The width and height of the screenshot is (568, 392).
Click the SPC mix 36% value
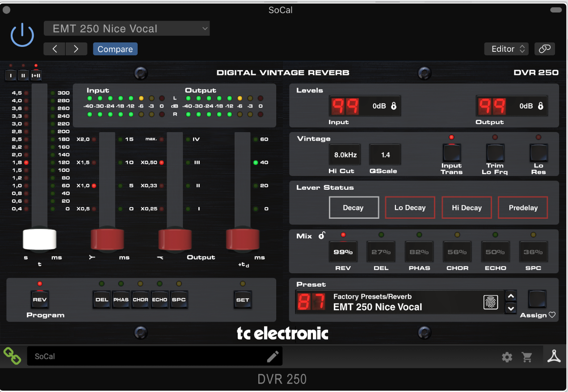tap(533, 252)
